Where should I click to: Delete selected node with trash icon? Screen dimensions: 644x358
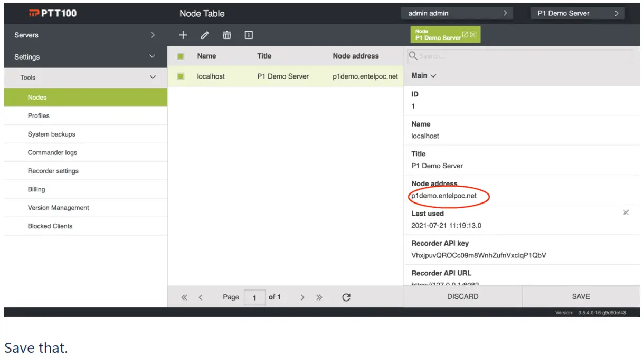tap(226, 35)
